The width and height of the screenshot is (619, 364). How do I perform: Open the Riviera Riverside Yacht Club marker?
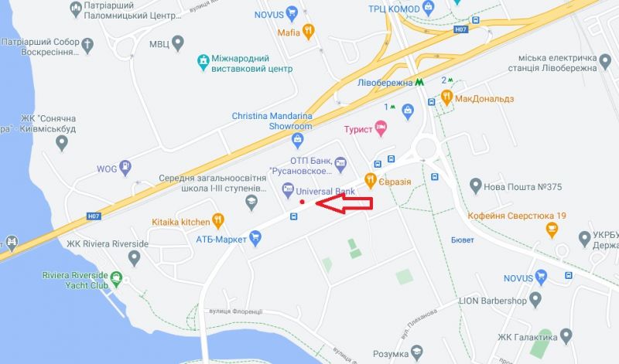click(x=116, y=279)
